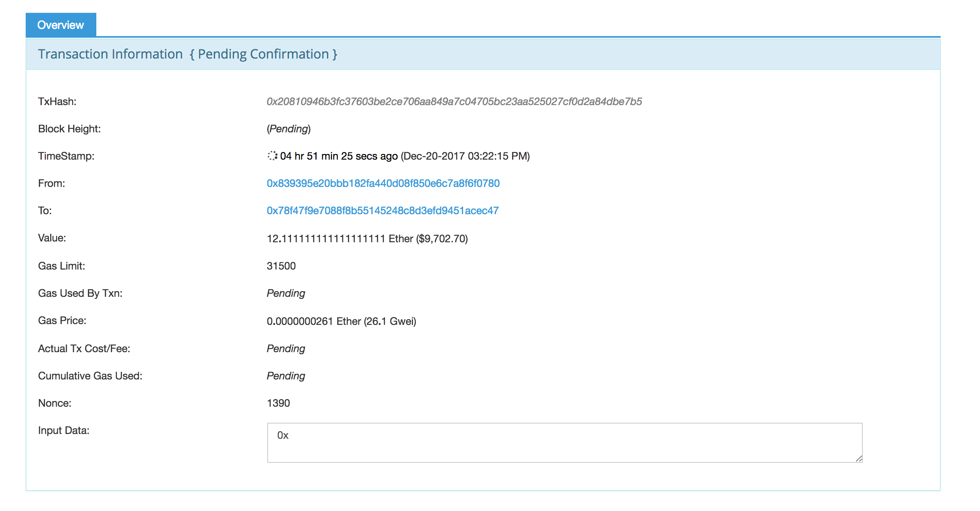Switch to the Overview tab
980x511 pixels.
pos(60,24)
